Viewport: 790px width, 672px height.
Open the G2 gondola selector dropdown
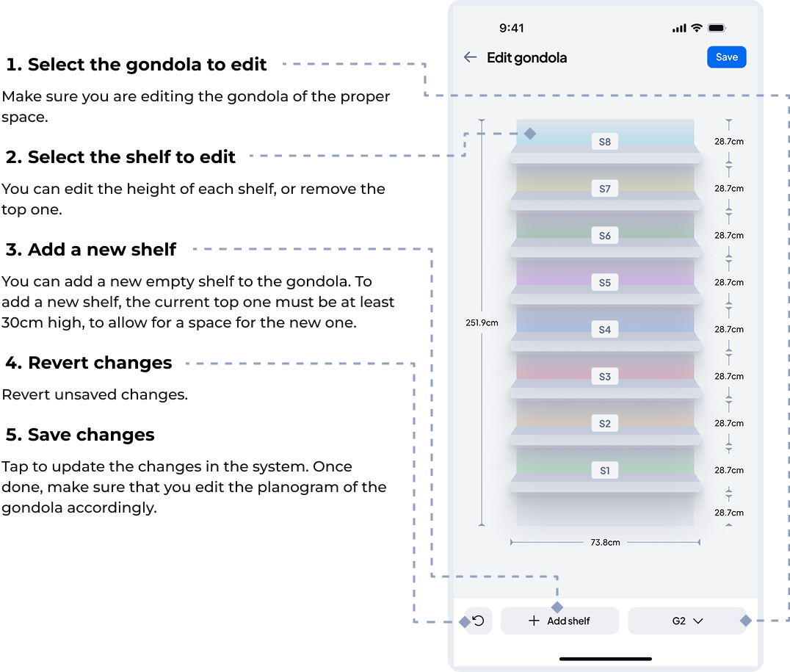[x=686, y=621]
